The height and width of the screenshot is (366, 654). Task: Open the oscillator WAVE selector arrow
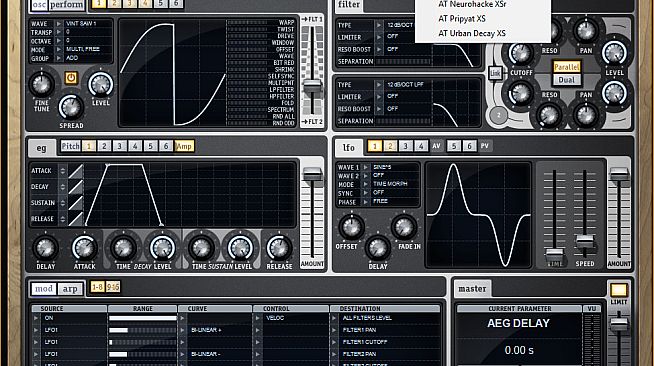tap(59, 24)
